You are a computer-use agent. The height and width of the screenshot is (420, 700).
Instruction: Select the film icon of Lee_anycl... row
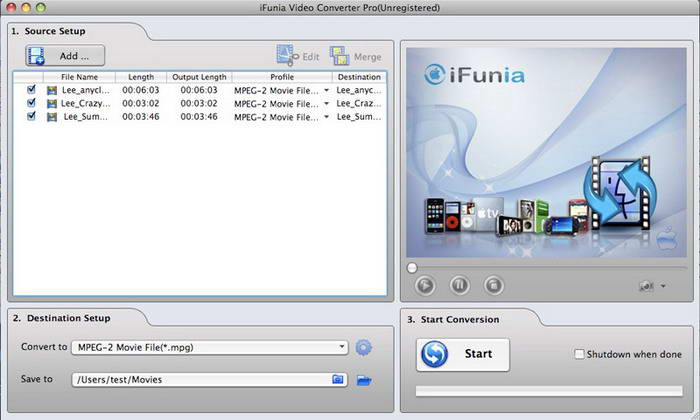tap(52, 90)
